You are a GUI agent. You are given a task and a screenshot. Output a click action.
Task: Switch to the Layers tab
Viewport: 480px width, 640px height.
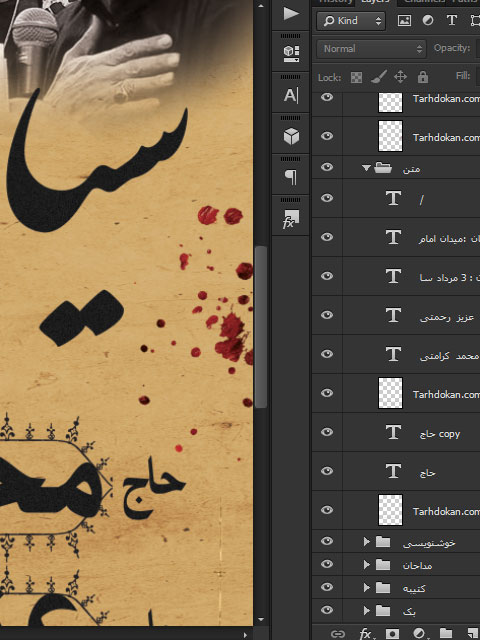tap(375, 2)
